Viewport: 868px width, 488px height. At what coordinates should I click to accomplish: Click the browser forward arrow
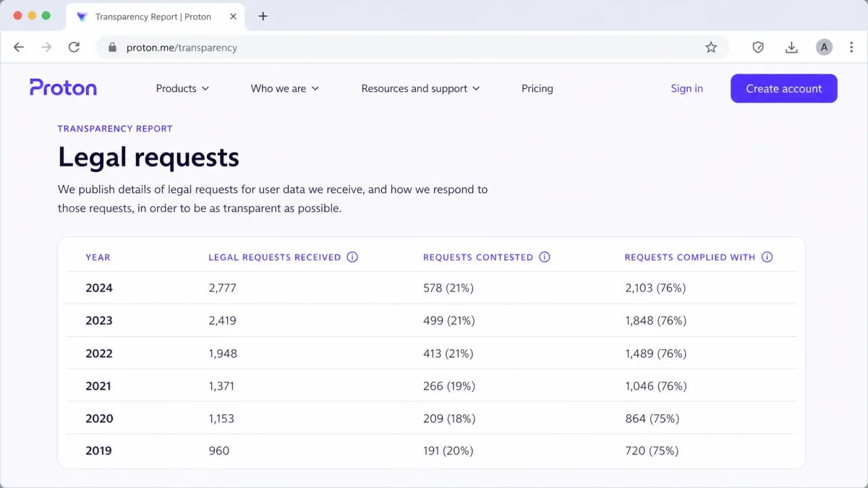pyautogui.click(x=46, y=47)
